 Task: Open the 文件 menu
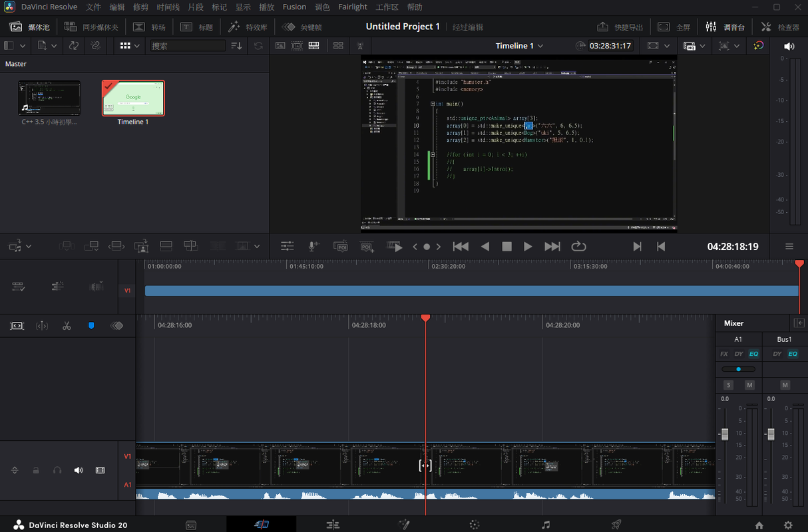(94, 7)
